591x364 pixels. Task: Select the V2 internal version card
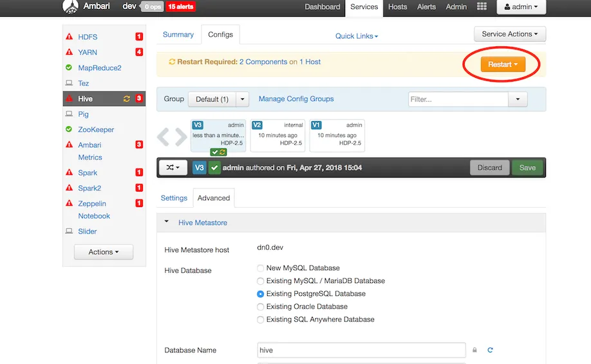pos(277,136)
